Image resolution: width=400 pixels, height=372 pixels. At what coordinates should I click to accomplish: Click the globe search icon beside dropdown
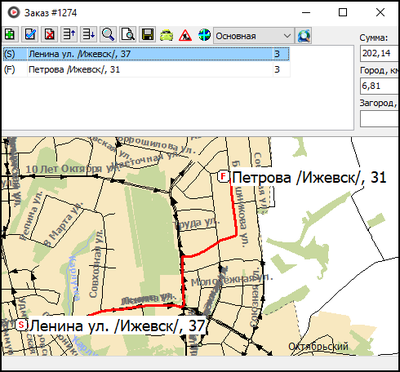pos(304,36)
